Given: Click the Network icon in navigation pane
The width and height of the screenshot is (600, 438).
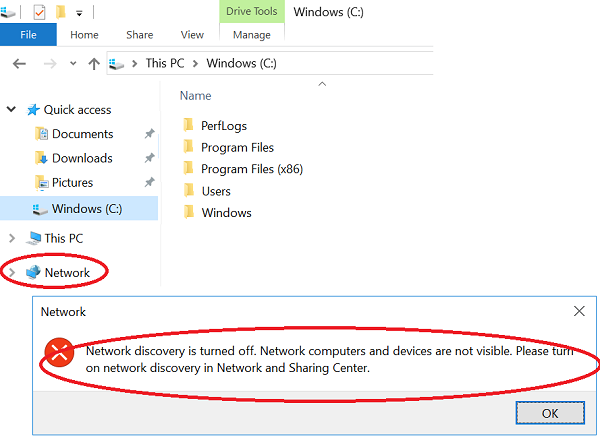Looking at the screenshot, I should coord(34,272).
